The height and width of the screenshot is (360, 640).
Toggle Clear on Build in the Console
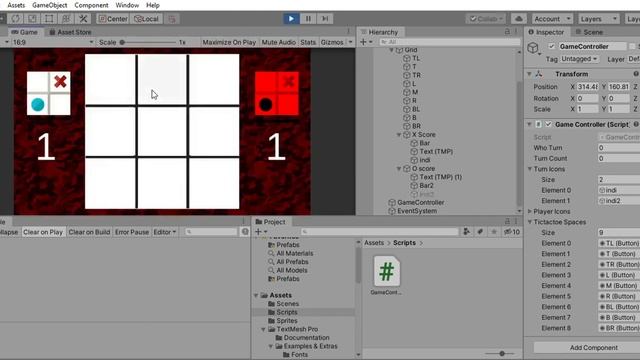(89, 232)
